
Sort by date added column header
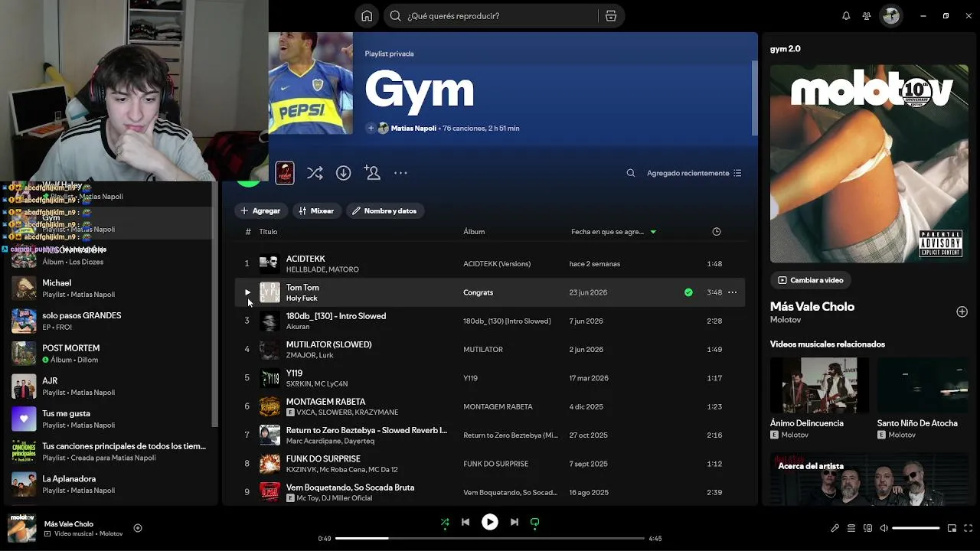point(613,232)
